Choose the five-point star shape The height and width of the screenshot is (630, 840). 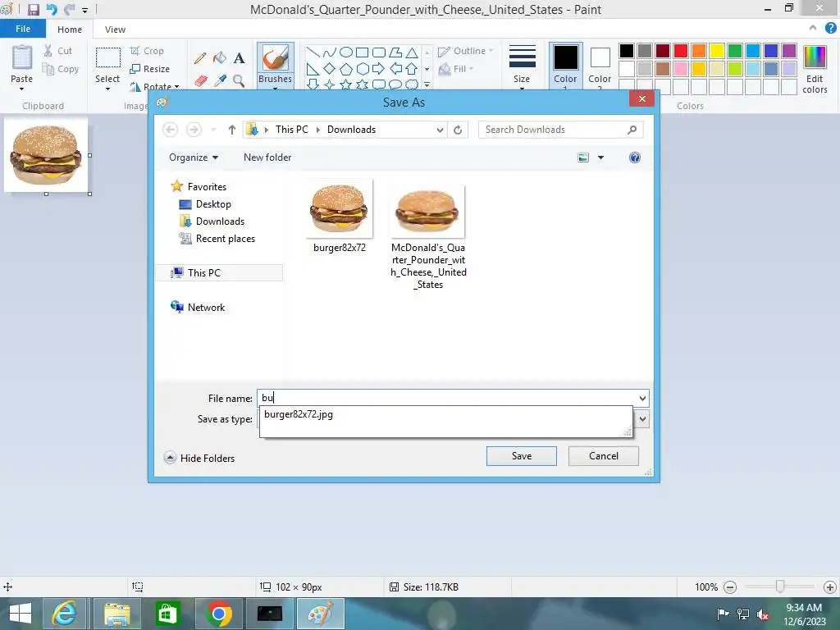(346, 84)
